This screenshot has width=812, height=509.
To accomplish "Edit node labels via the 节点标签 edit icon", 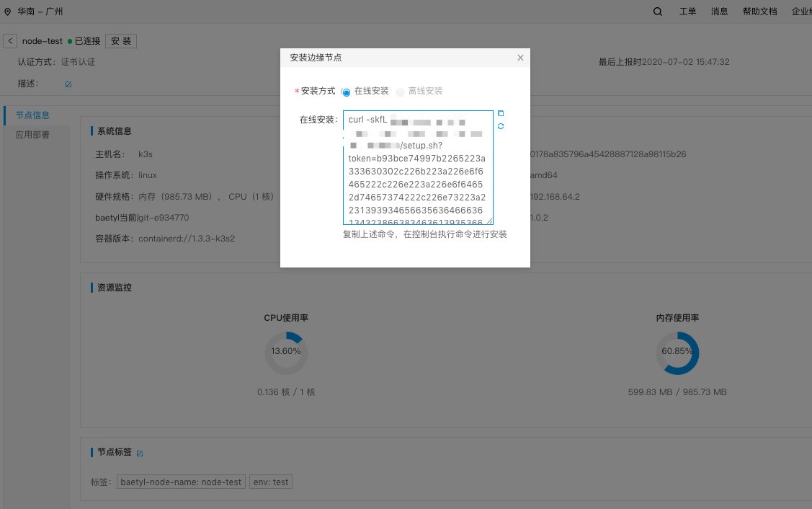I will point(140,453).
